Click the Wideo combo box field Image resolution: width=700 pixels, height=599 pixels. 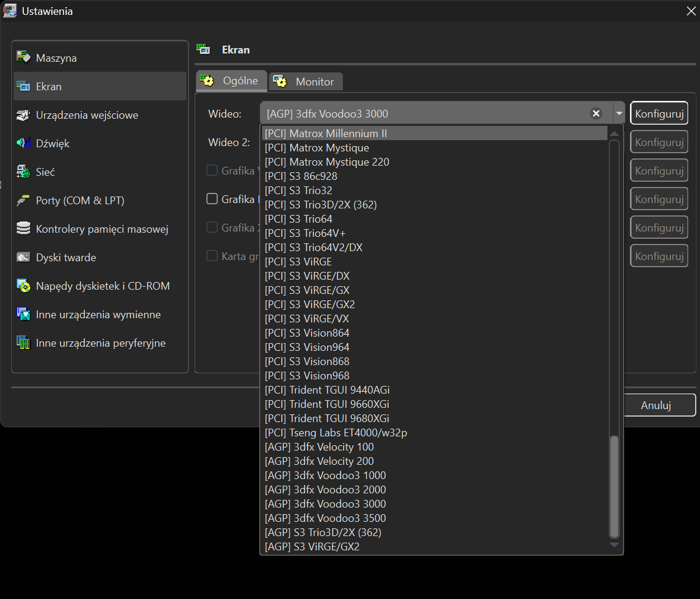point(442,113)
